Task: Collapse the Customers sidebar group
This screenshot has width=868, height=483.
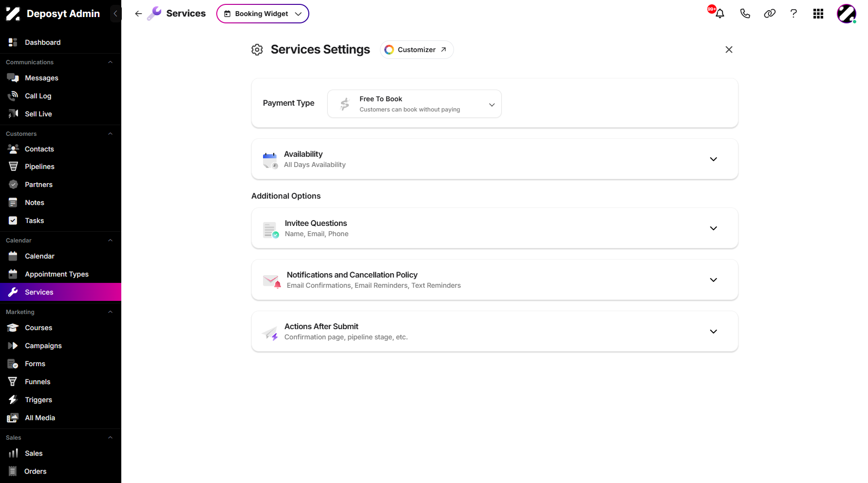Action: tap(110, 134)
